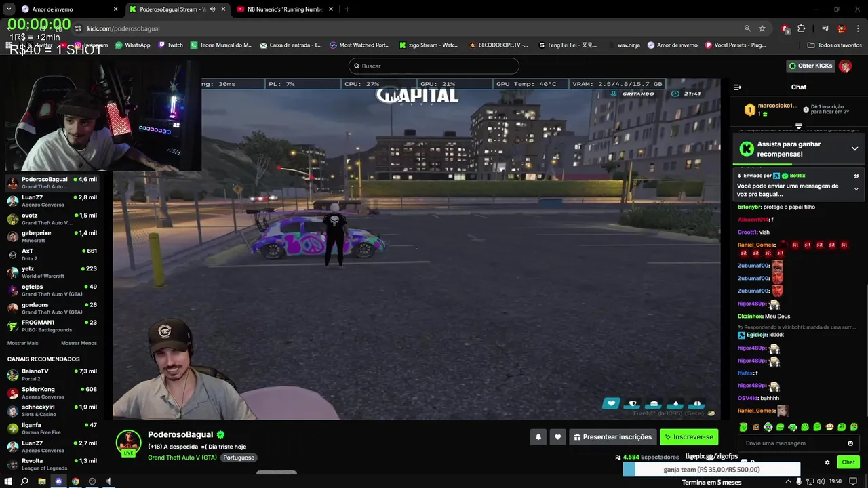Expand the subscription leaderboard handle
This screenshot has width=868, height=488.
click(799, 126)
